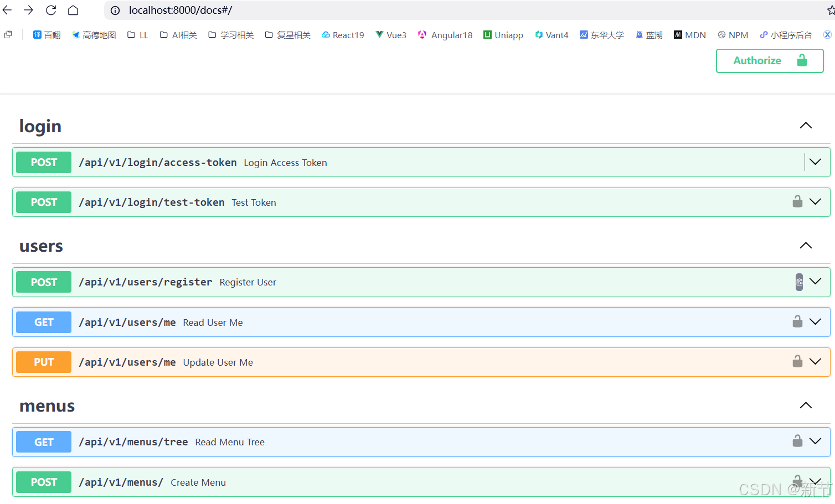Screen dimensions: 835x504
Task: Click the 'Read User Me' description text
Action: (213, 323)
